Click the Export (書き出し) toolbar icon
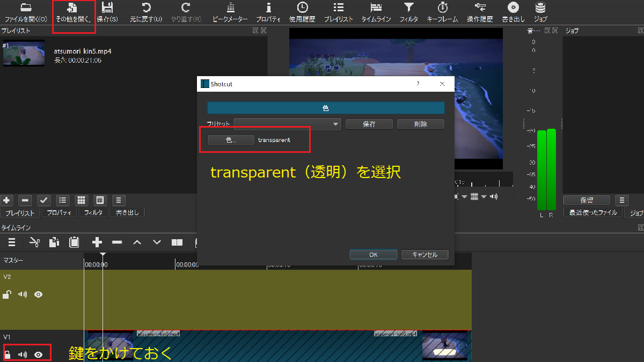 pos(513,8)
